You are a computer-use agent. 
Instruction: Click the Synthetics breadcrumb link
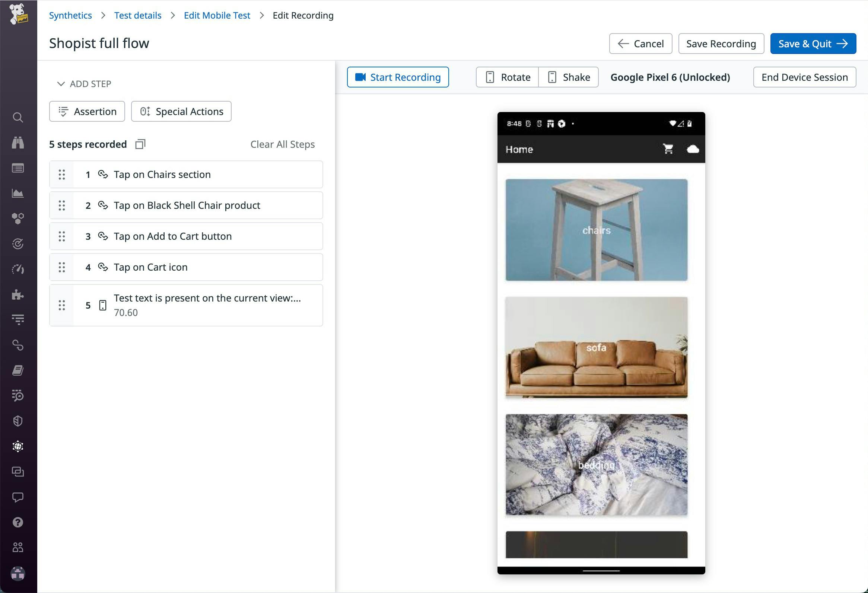click(x=71, y=15)
